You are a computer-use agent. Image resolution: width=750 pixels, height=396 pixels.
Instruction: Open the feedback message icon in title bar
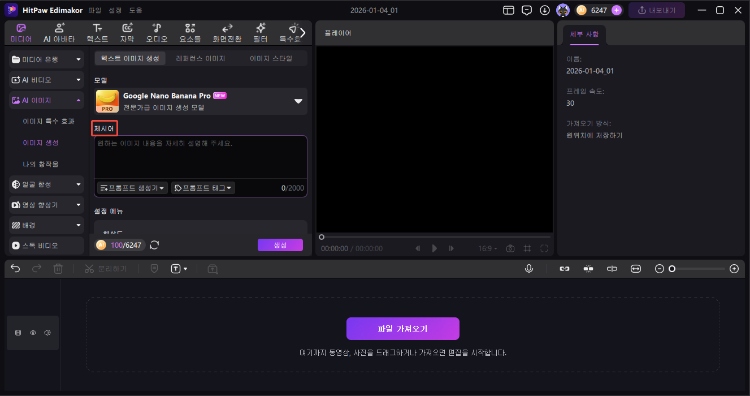[527, 10]
